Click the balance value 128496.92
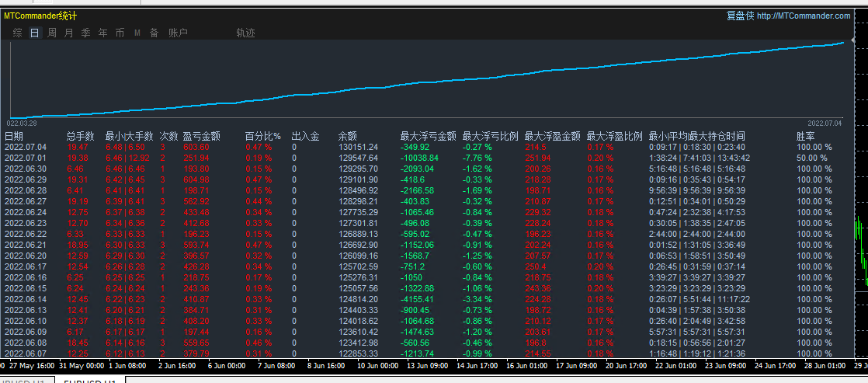Image resolution: width=868 pixels, height=383 pixels. click(x=358, y=190)
